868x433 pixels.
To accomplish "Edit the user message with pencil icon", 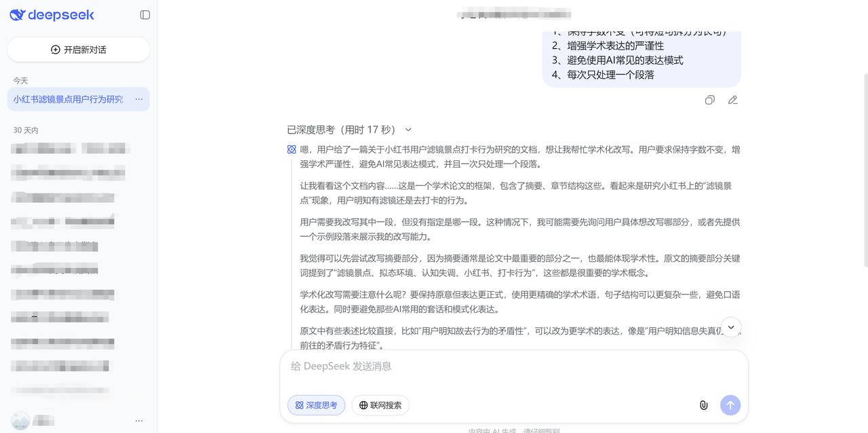I will (733, 100).
